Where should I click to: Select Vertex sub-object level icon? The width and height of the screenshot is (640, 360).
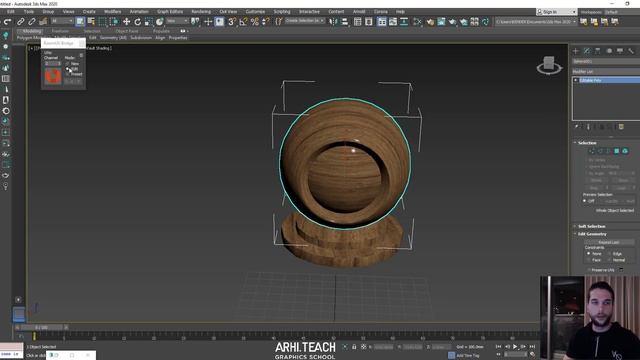pos(592,151)
